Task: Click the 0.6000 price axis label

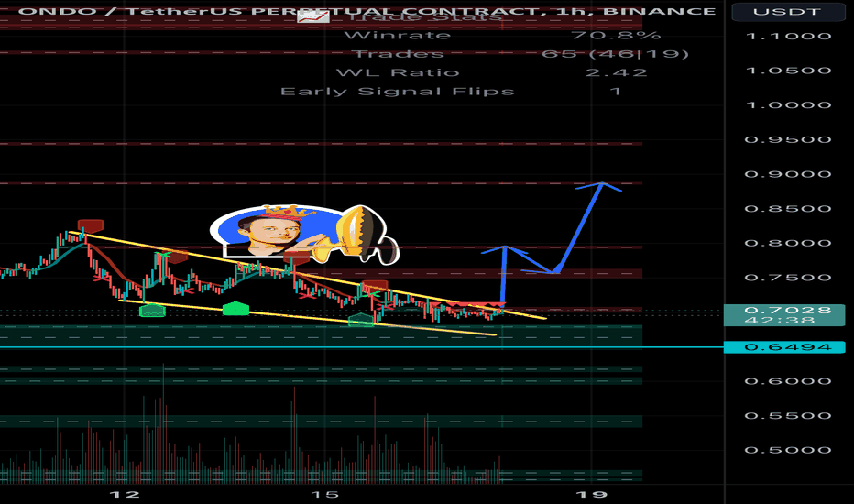Action: pyautogui.click(x=788, y=381)
